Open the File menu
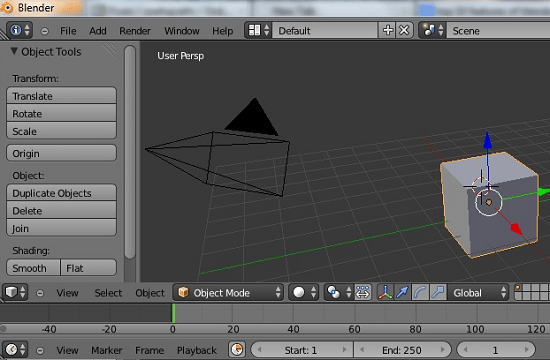550x360 pixels. (68, 31)
